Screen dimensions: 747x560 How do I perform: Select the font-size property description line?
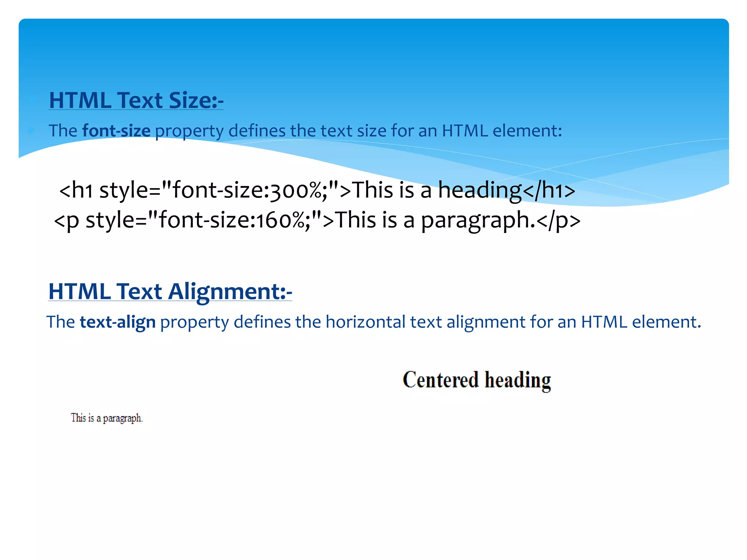[306, 131]
